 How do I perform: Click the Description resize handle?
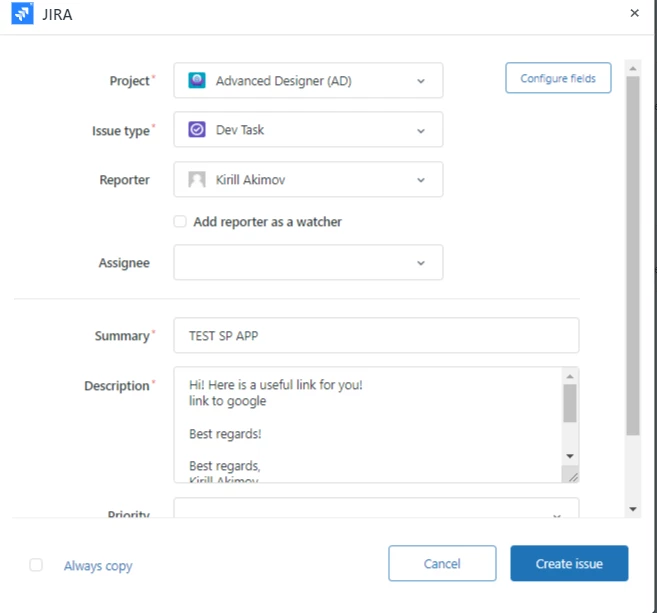572,476
